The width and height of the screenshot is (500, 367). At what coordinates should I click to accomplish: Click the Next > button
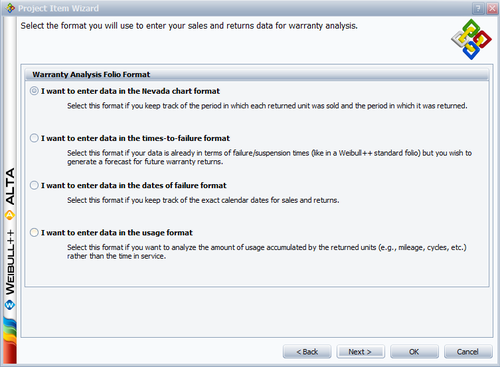point(360,352)
